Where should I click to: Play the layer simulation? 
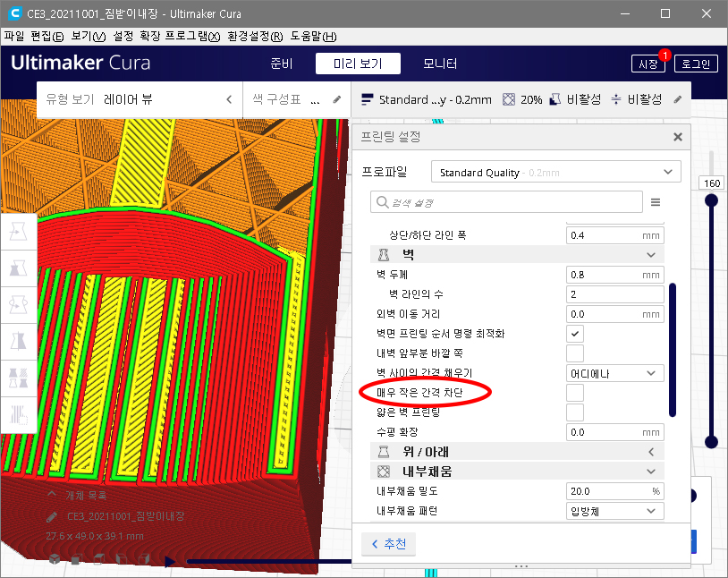pos(170,562)
